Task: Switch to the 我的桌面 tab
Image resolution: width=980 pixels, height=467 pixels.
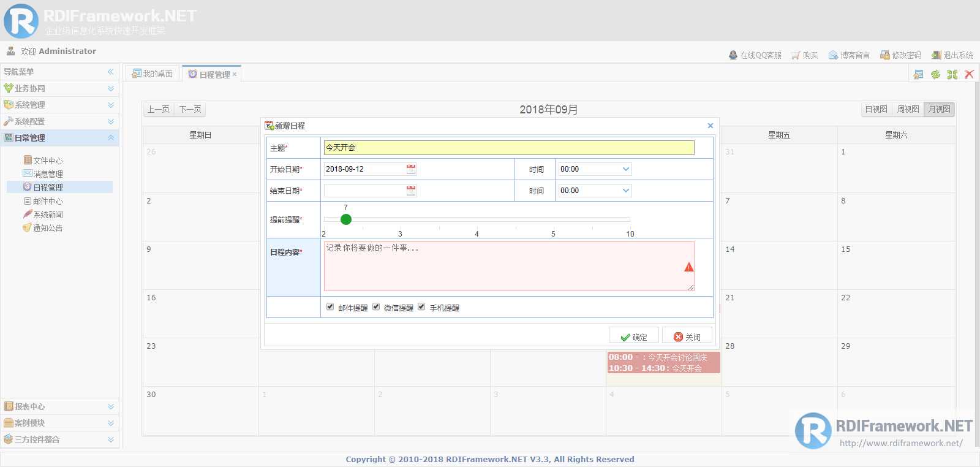Action: point(153,74)
